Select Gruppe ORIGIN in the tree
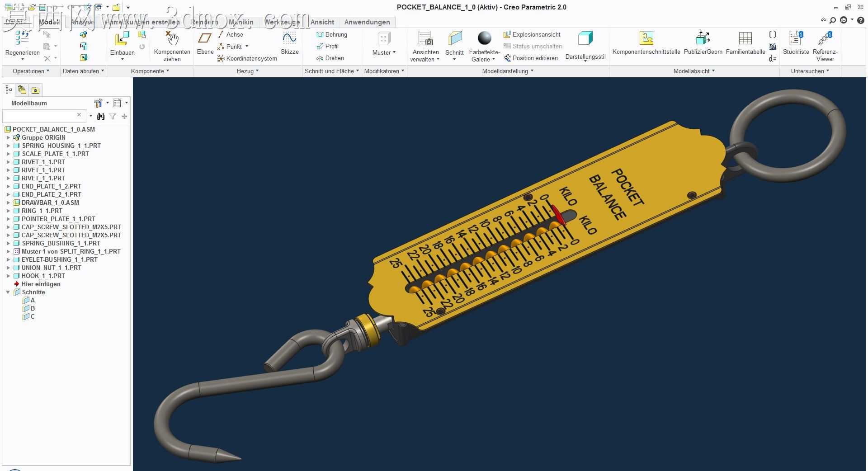The width and height of the screenshot is (868, 471). click(43, 137)
